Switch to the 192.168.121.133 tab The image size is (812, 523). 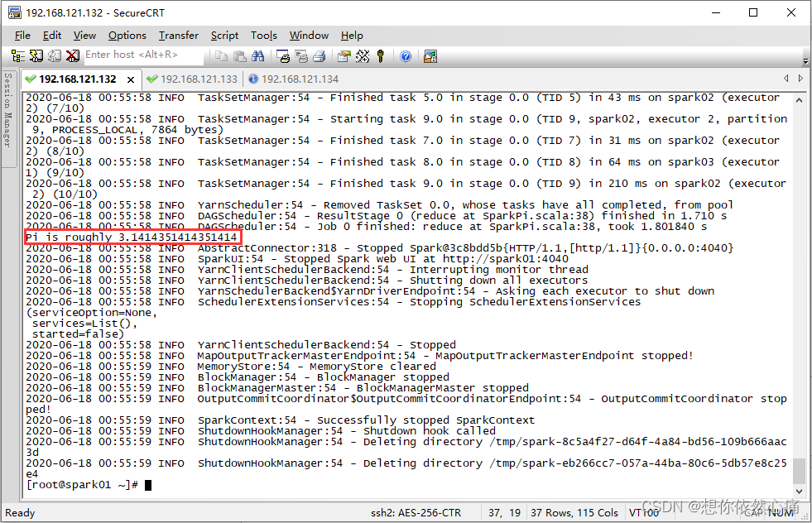(x=192, y=79)
